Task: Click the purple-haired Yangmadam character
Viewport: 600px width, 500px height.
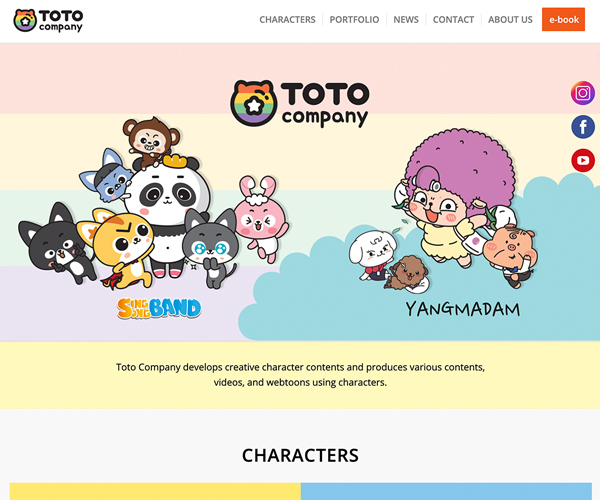Action: click(455, 197)
